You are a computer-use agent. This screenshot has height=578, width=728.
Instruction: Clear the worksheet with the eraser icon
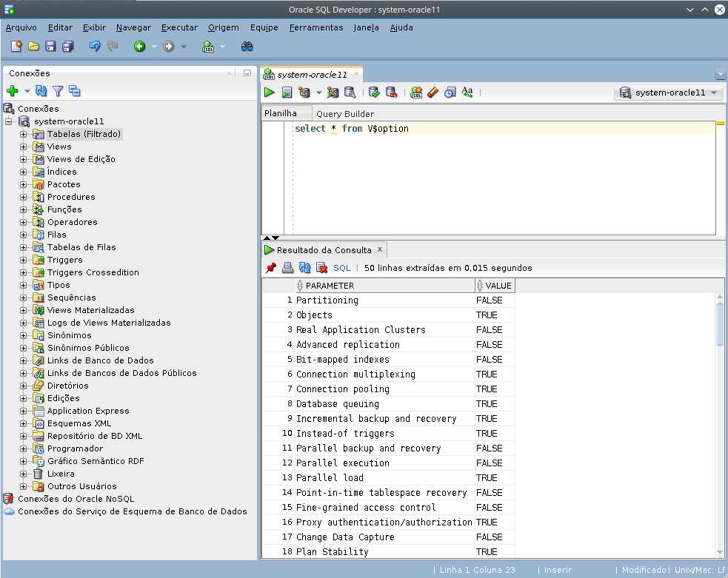[x=433, y=93]
